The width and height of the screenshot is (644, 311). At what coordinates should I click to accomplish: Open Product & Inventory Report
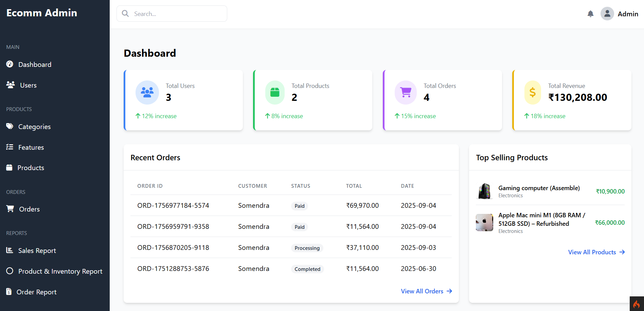click(60, 271)
